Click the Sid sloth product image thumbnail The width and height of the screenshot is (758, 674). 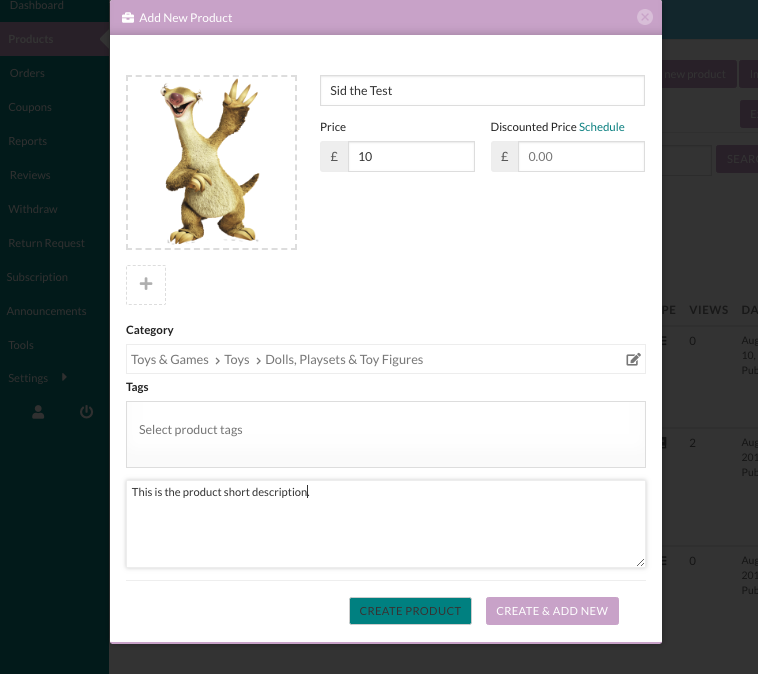(211, 162)
